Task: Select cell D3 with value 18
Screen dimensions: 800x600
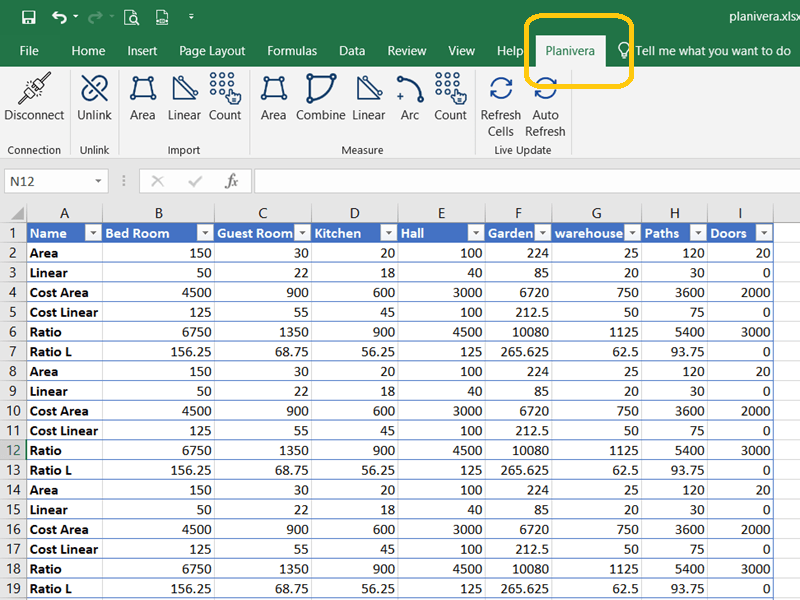Action: pyautogui.click(x=355, y=273)
